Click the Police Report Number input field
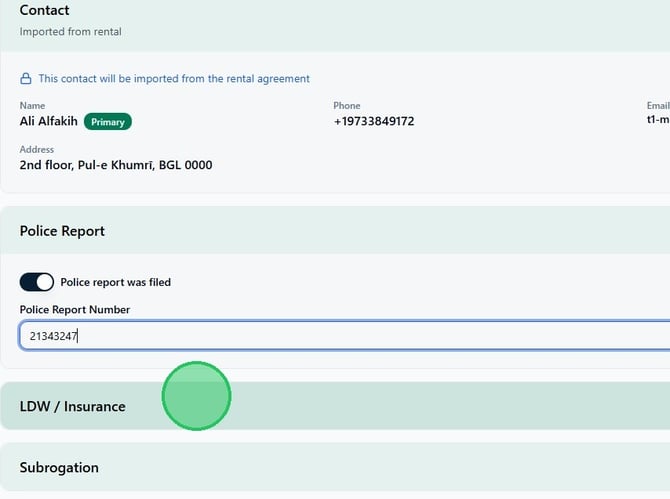Screen dimensions: 670x499 [344, 336]
